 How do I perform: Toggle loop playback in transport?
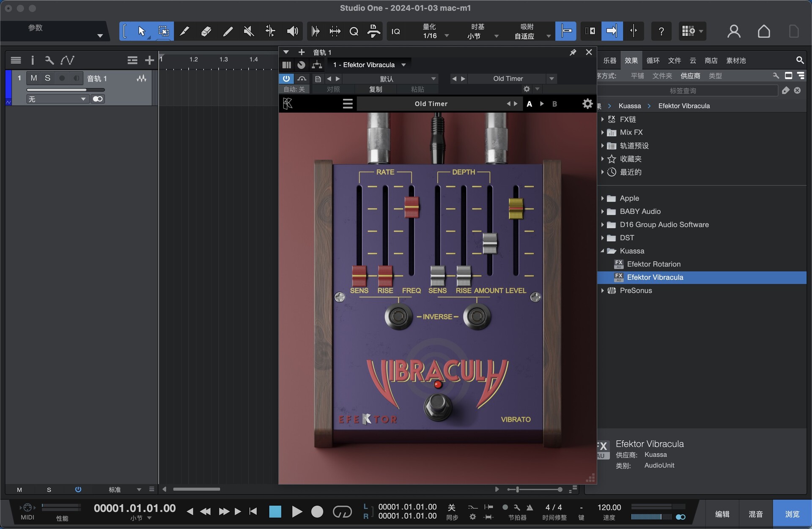342,512
